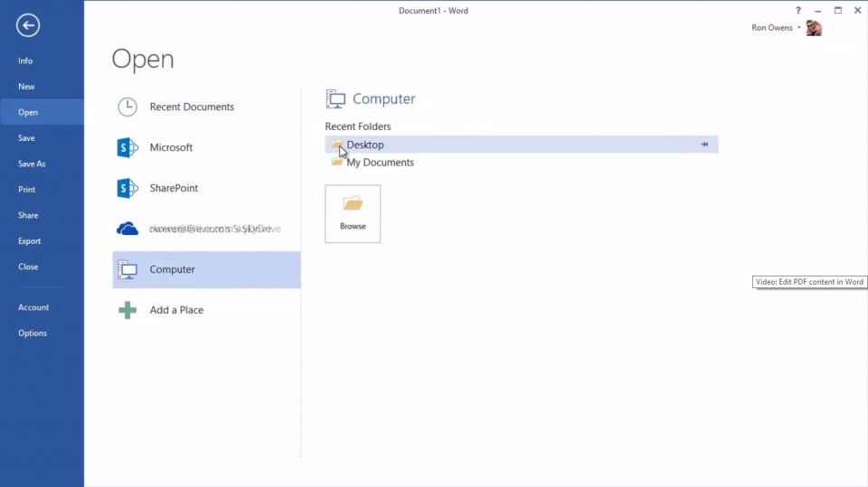Select the Recent Documents clock icon

(x=127, y=107)
